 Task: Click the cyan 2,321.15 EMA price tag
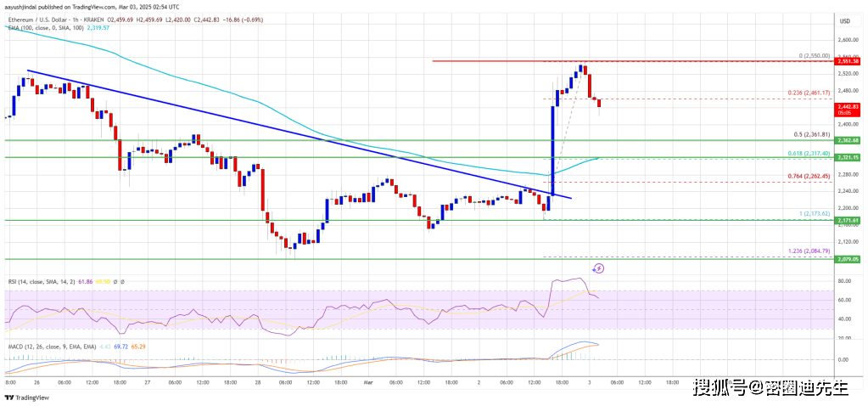click(848, 158)
